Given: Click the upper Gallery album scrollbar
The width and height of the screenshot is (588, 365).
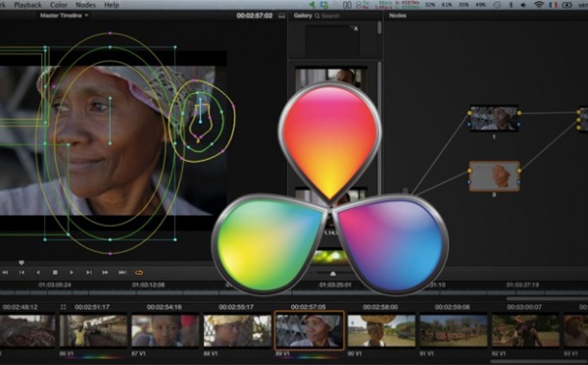Looking at the screenshot, I should [x=379, y=27].
